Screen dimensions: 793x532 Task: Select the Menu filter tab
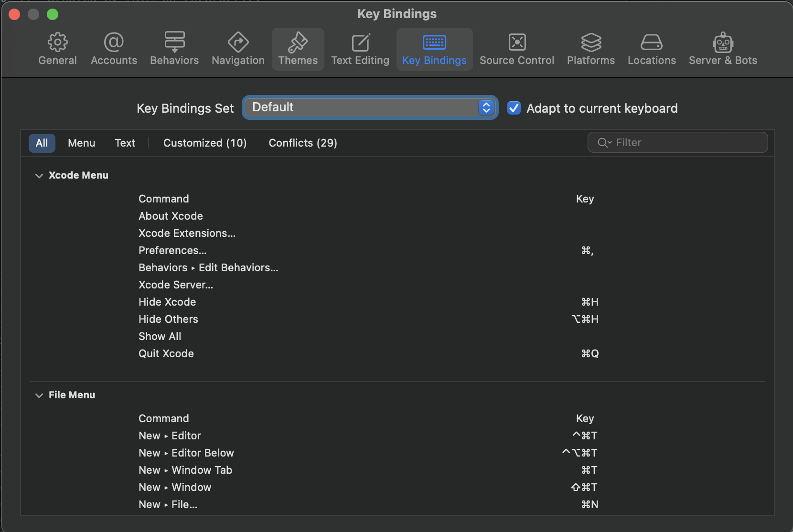(x=82, y=143)
